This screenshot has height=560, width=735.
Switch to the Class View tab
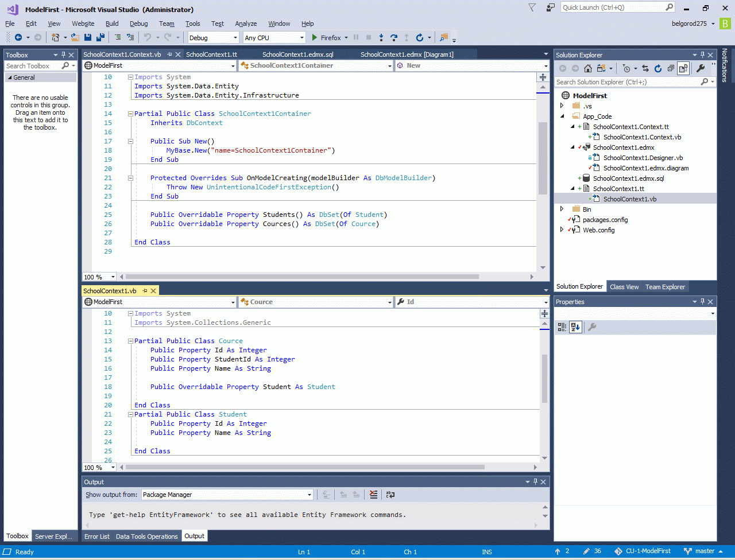click(x=624, y=287)
